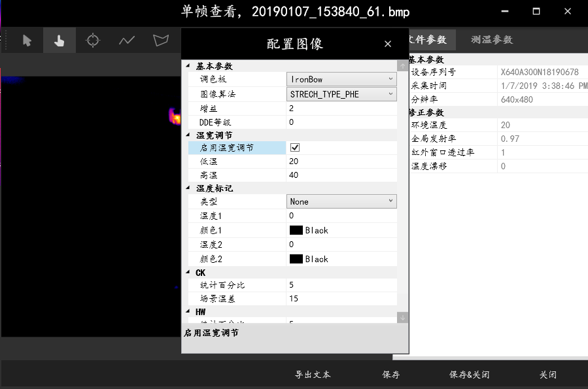
Task: Open the 类型 None dropdown
Action: 341,201
